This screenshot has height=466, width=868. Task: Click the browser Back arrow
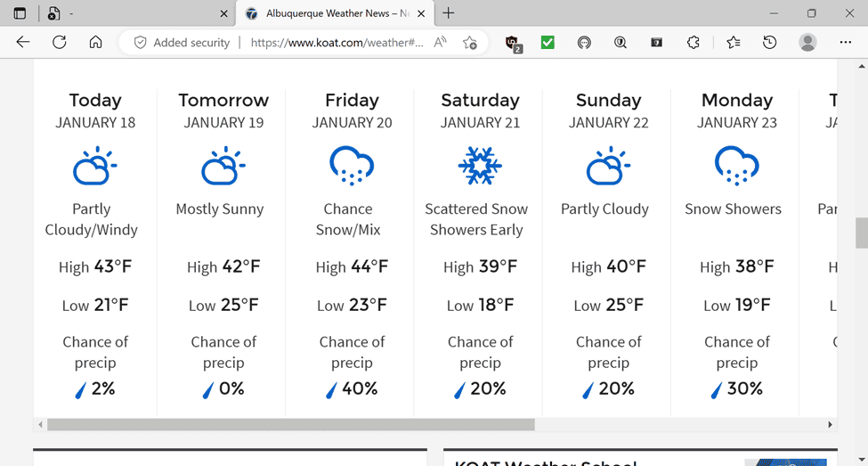(22, 42)
